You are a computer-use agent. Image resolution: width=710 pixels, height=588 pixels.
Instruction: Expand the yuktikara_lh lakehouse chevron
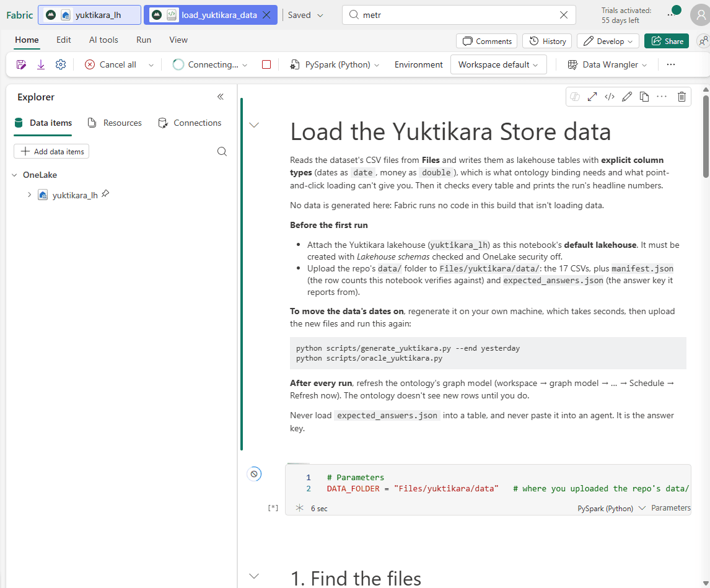point(30,195)
